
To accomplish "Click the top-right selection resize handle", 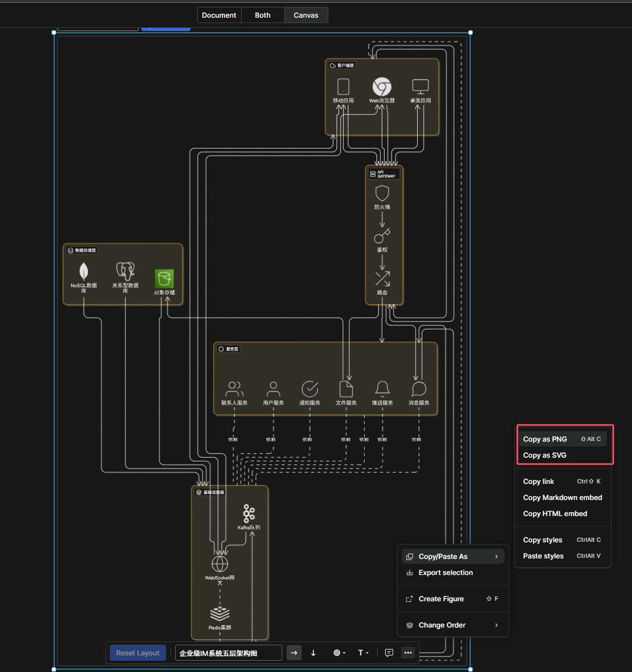I will (x=470, y=33).
